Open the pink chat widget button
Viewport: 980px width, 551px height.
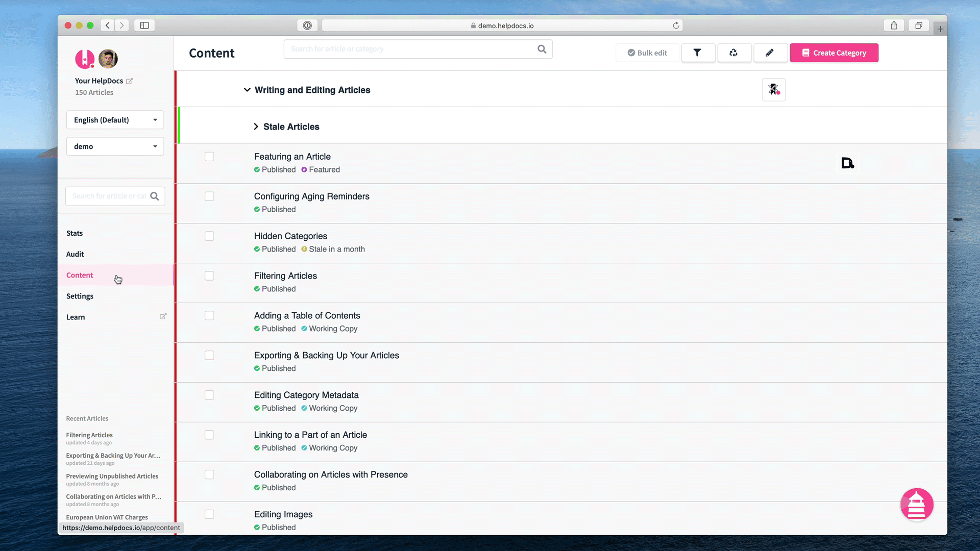point(917,504)
